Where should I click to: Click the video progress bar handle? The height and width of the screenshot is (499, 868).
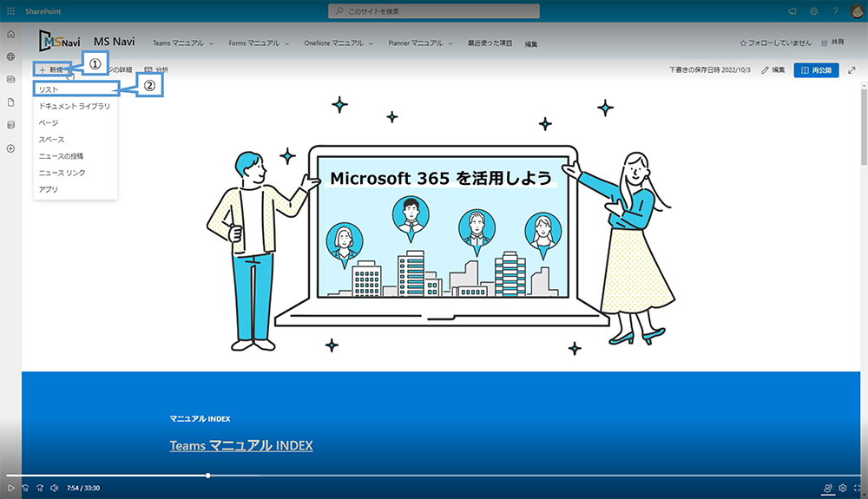[x=208, y=475]
